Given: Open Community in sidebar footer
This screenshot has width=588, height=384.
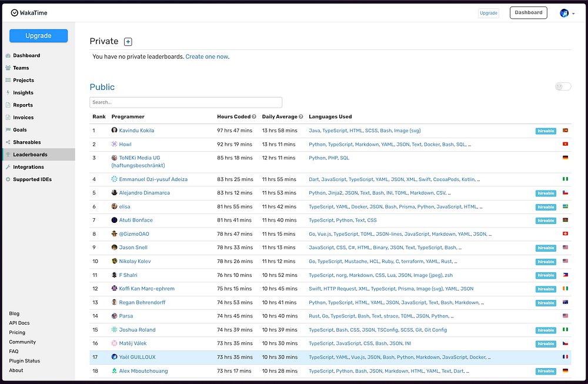Looking at the screenshot, I should pyautogui.click(x=22, y=342).
